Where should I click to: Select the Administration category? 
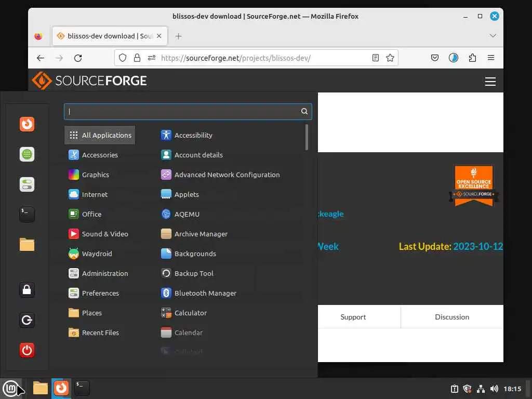tap(100, 273)
